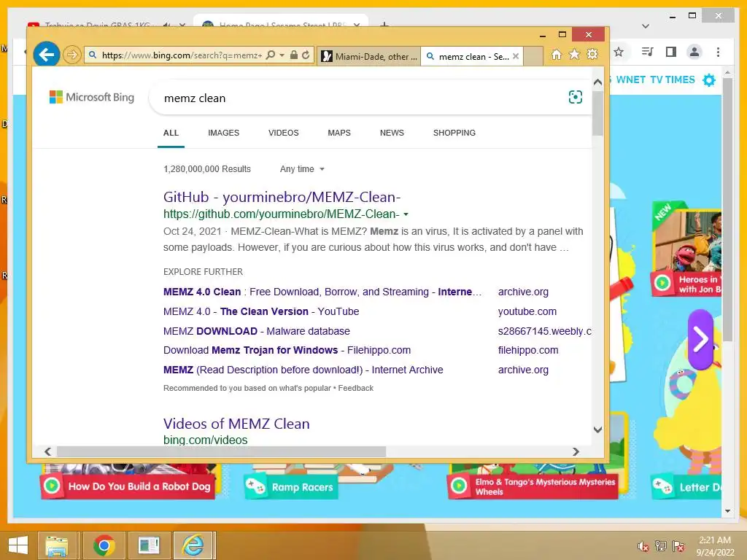
Task: Click the security lock icon in IE address bar
Action: (294, 55)
